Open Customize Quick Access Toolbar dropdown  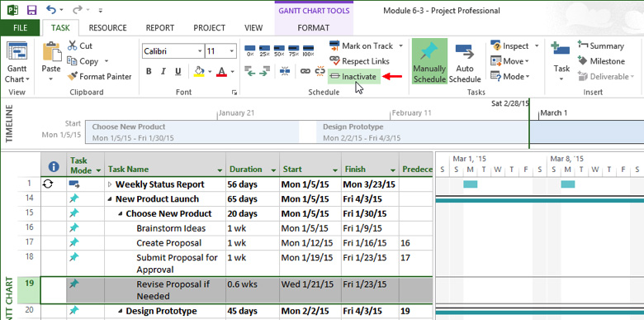pyautogui.click(x=101, y=10)
